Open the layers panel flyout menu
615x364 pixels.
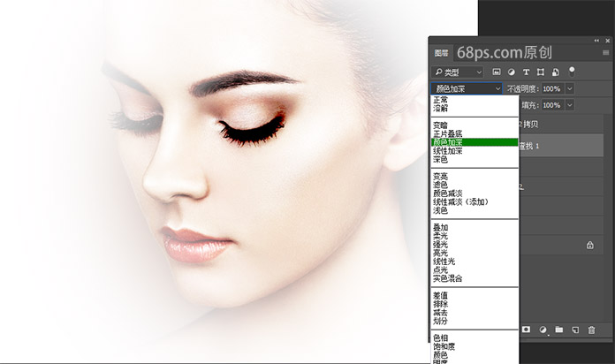tap(605, 52)
